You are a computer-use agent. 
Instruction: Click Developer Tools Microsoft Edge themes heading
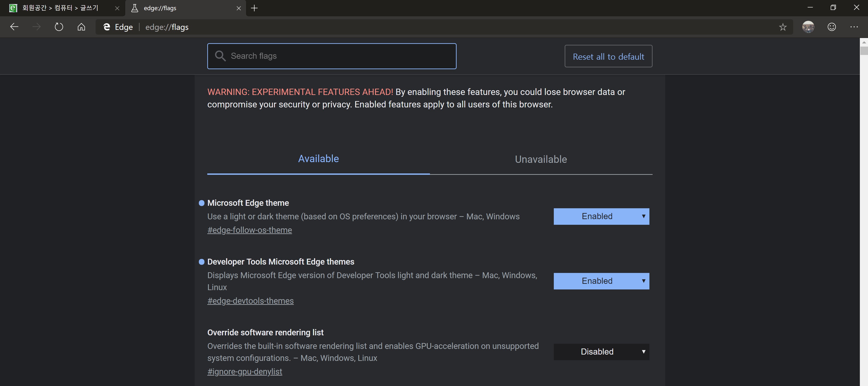(281, 262)
